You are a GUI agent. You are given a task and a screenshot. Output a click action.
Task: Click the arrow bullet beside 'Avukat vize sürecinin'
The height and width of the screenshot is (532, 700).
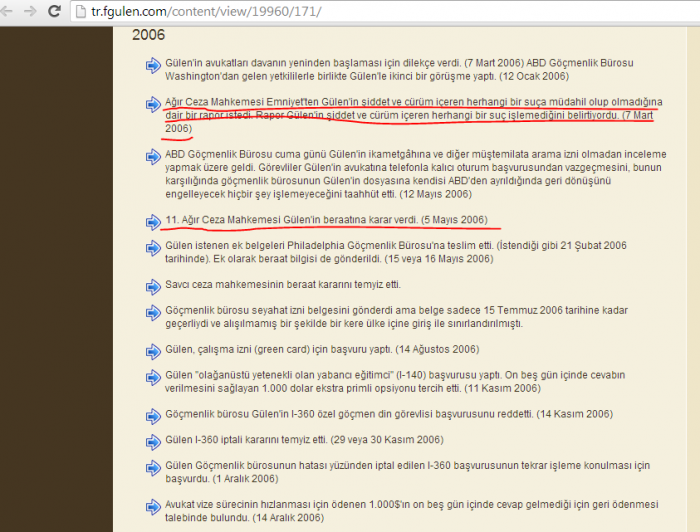pyautogui.click(x=153, y=505)
